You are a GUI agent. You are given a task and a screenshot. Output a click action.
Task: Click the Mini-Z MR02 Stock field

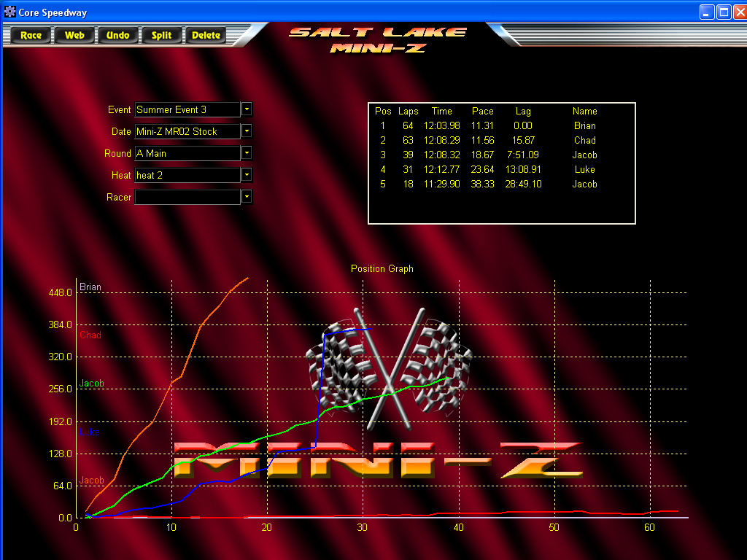click(187, 131)
